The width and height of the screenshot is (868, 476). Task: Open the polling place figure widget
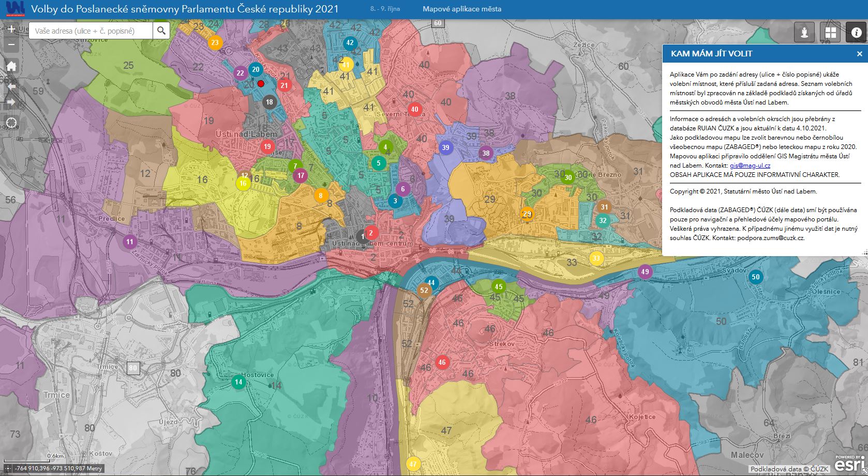point(804,33)
